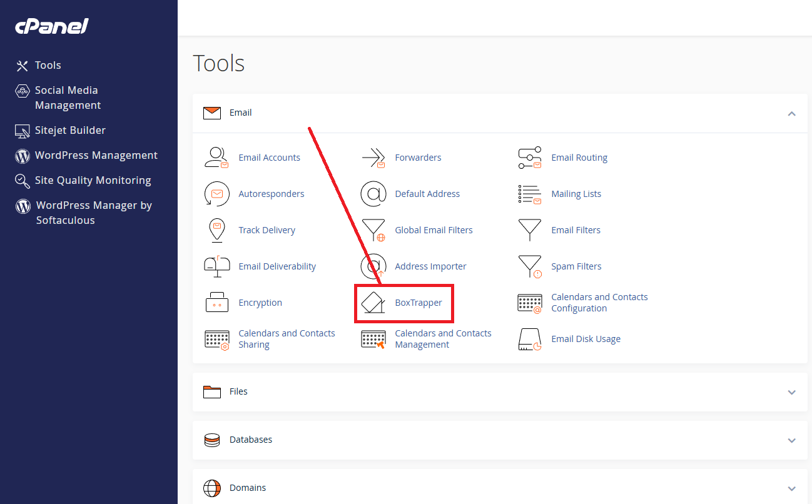Open the Email Filters link
The image size is (812, 504).
click(576, 230)
